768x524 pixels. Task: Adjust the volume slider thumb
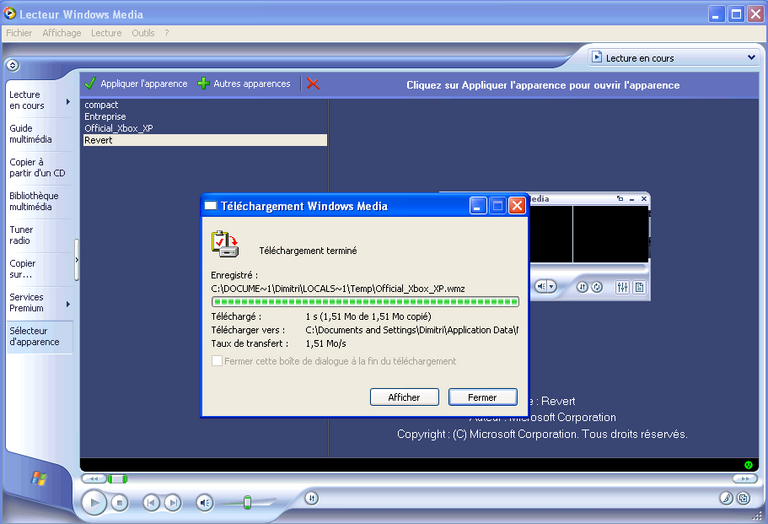point(247,502)
